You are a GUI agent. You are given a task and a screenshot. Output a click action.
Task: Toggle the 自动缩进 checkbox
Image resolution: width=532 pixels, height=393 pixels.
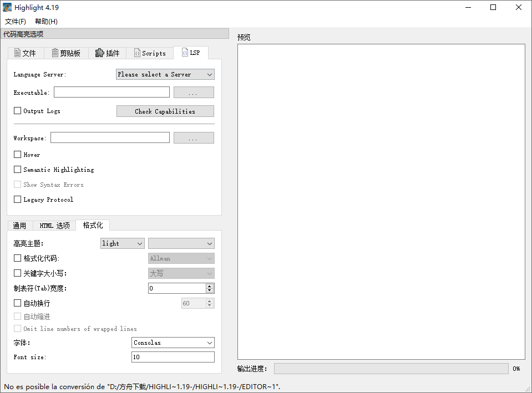(17, 317)
